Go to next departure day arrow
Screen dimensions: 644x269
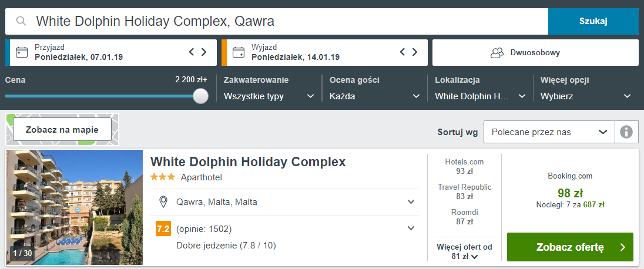(x=415, y=52)
